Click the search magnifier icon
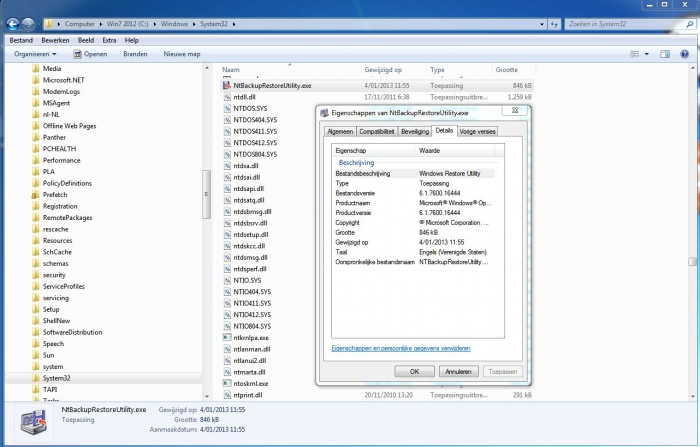Image resolution: width=700 pixels, height=447 pixels. pos(690,24)
